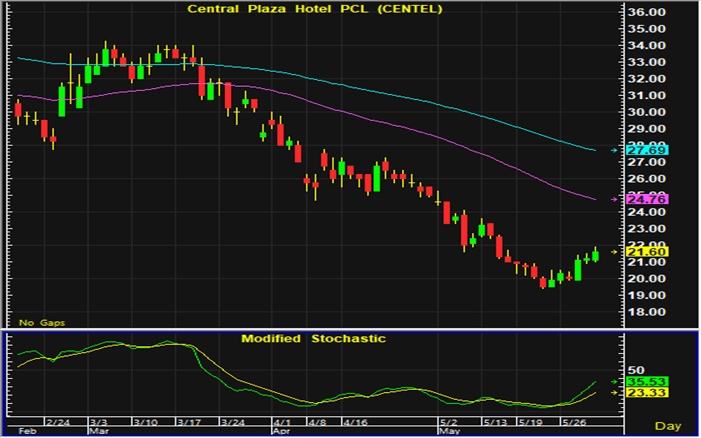Click the cyan arrow marker beside 27.69
The height and width of the screenshot is (438, 701).
[x=613, y=150]
